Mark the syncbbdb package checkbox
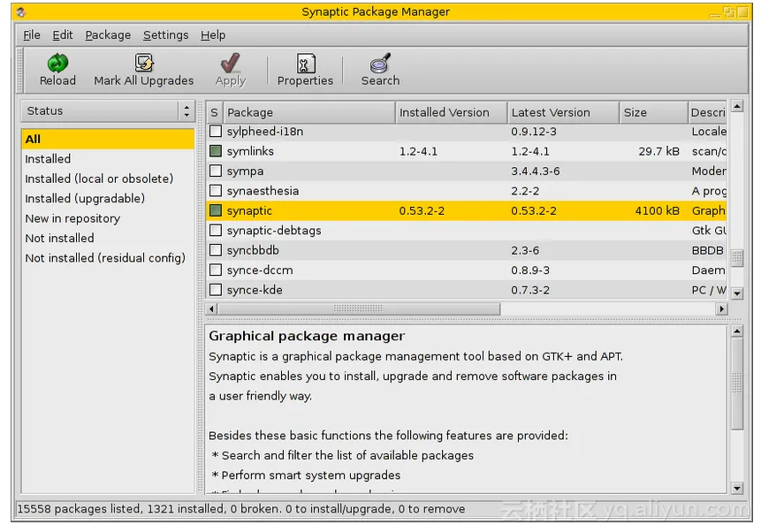The width and height of the screenshot is (761, 532). point(216,250)
